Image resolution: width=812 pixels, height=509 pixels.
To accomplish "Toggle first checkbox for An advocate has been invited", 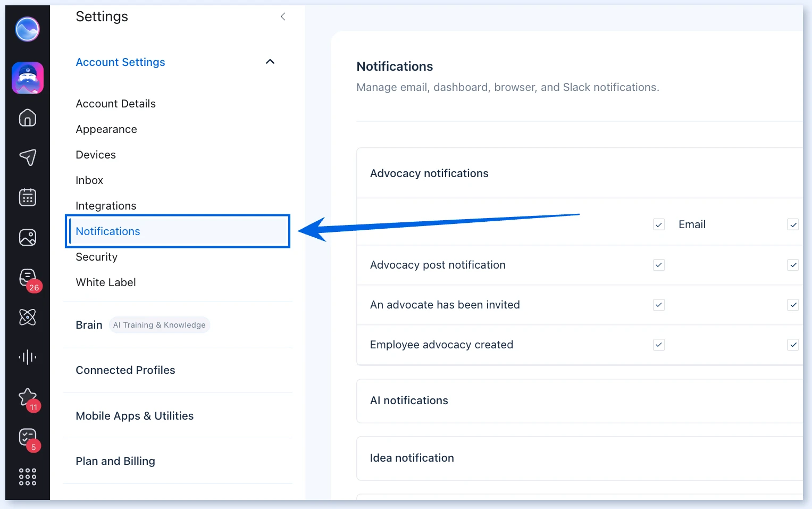I will point(659,305).
